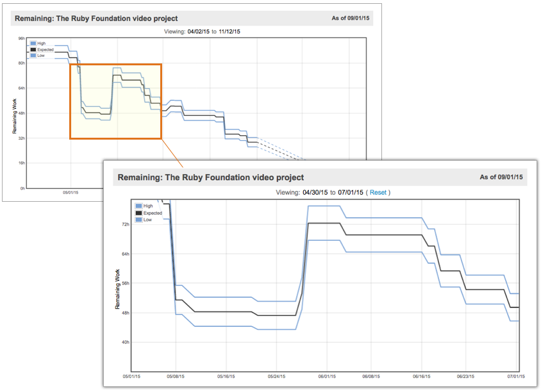541x392 pixels.
Task: Click High legend swatch in overview chart
Action: click(33, 43)
